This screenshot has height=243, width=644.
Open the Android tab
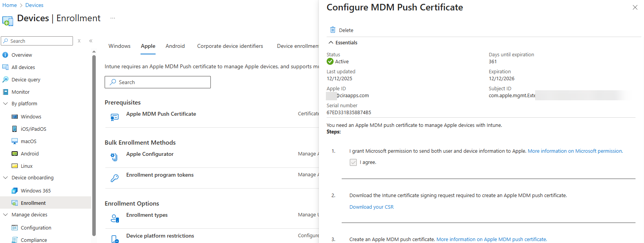tap(175, 46)
